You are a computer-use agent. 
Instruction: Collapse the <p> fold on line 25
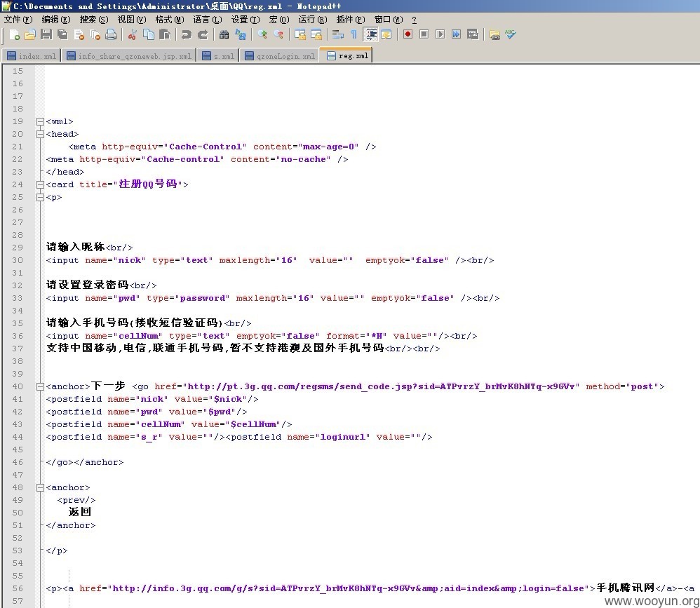click(40, 197)
